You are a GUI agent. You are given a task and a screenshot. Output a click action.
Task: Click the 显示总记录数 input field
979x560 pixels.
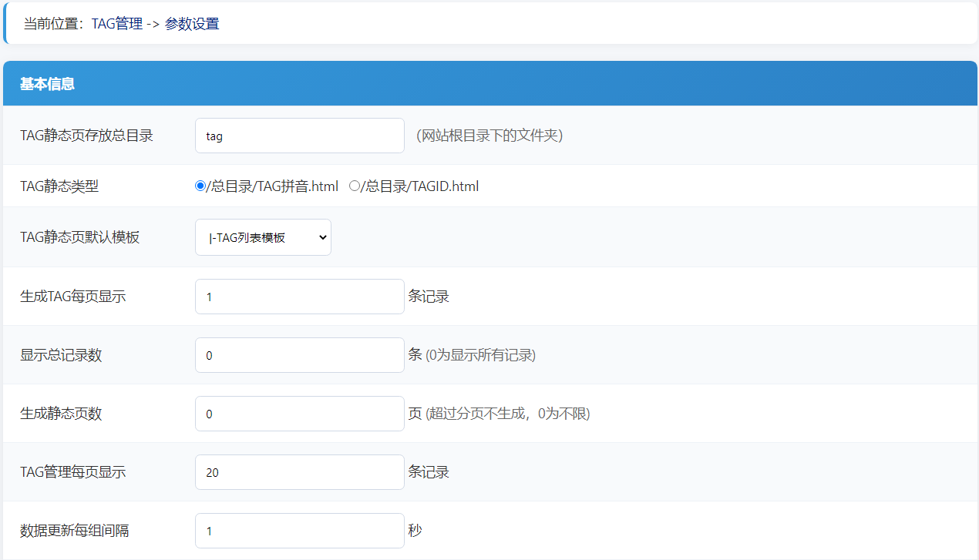pos(299,354)
